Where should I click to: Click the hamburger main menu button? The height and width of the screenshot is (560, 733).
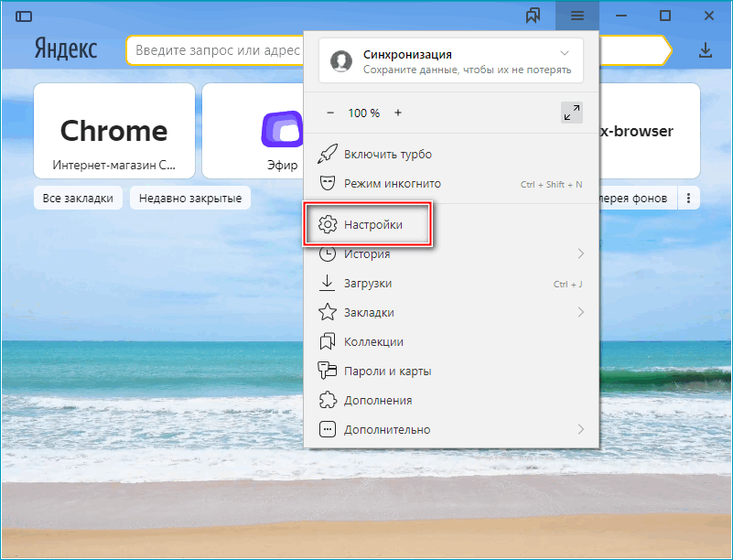(577, 16)
